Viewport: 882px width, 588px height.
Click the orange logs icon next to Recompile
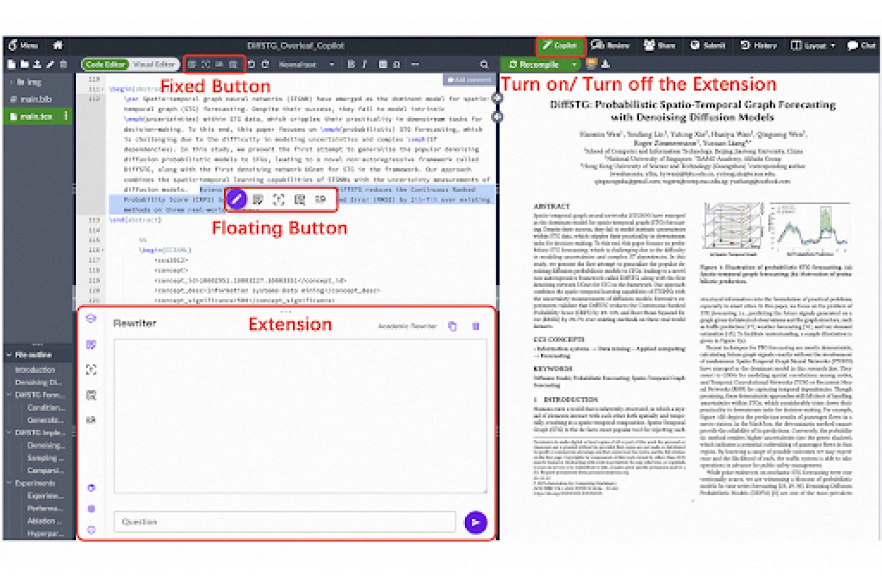(x=592, y=64)
